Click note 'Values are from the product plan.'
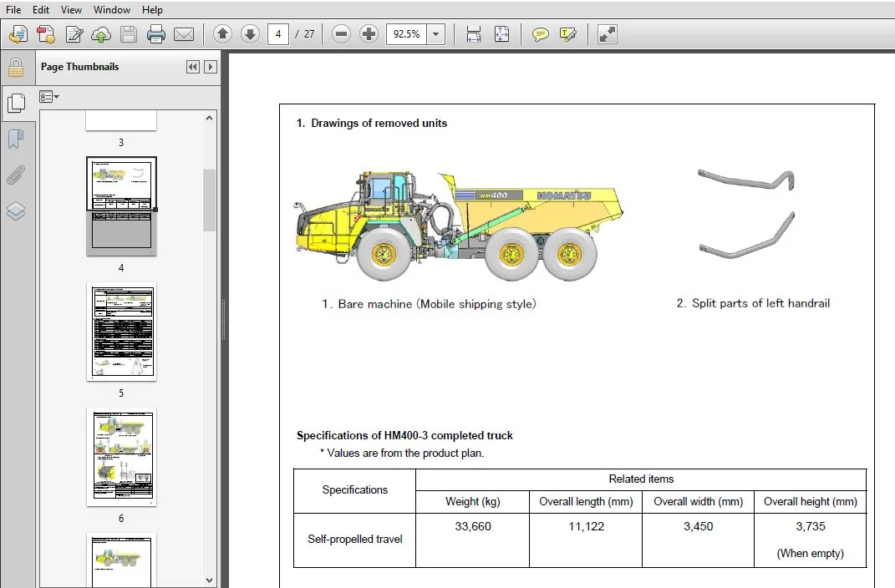 click(x=405, y=454)
